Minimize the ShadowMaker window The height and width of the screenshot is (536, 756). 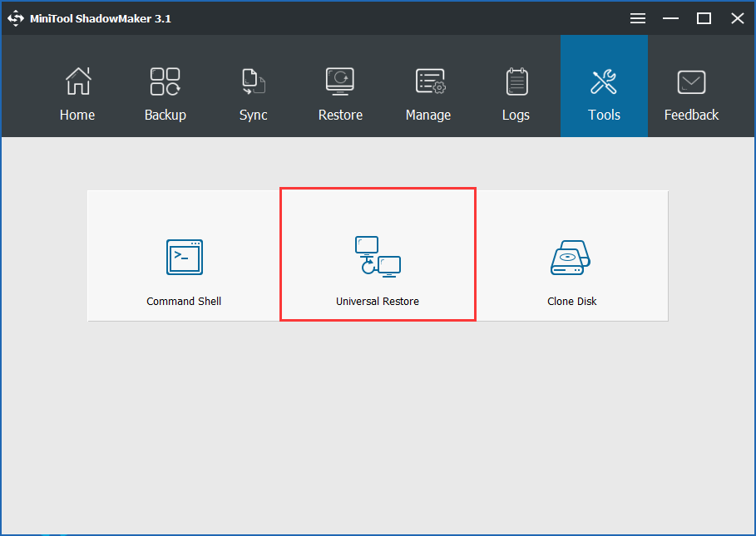(x=670, y=18)
